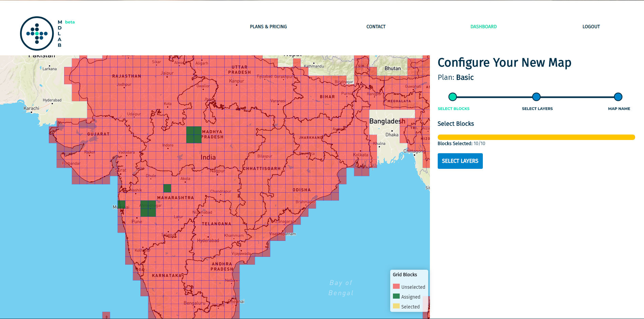Click the Kolkata label on the map
This screenshot has width=644, height=319.
(360, 155)
